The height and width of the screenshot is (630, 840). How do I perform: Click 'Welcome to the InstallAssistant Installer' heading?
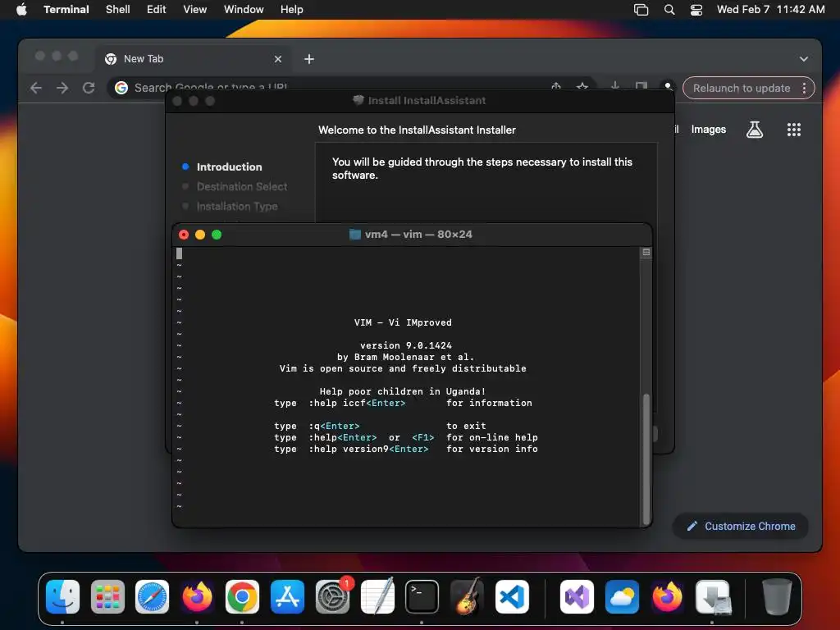point(417,130)
